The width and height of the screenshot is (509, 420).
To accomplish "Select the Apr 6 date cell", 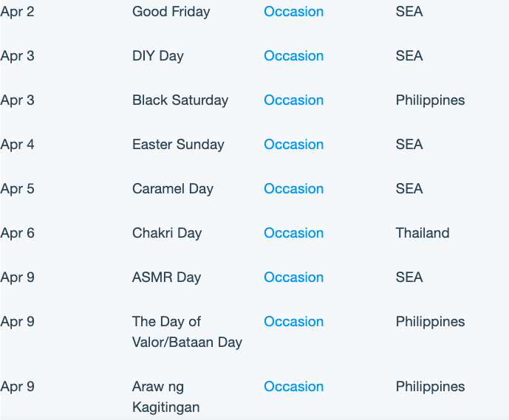I will pyautogui.click(x=17, y=233).
